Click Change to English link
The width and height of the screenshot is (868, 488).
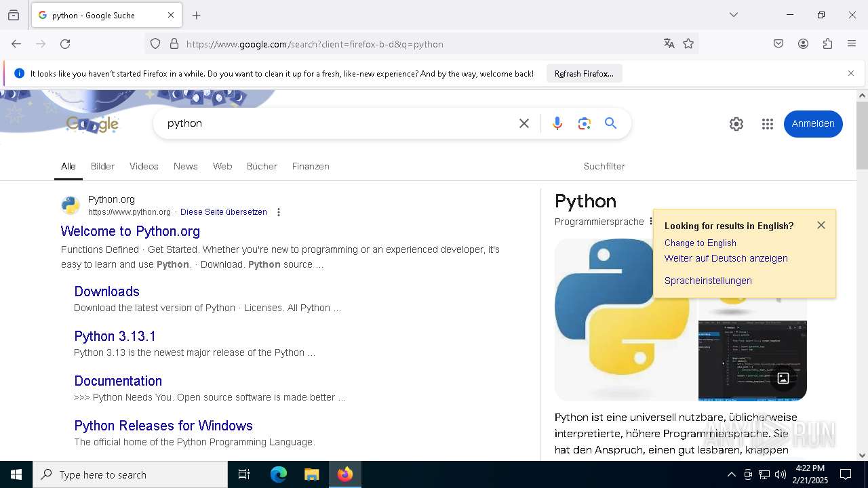tap(701, 243)
